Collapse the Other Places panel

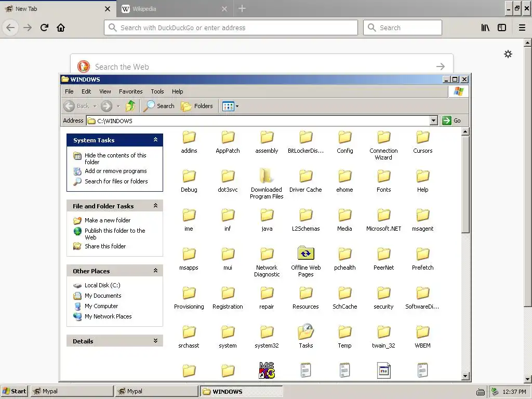[156, 271]
